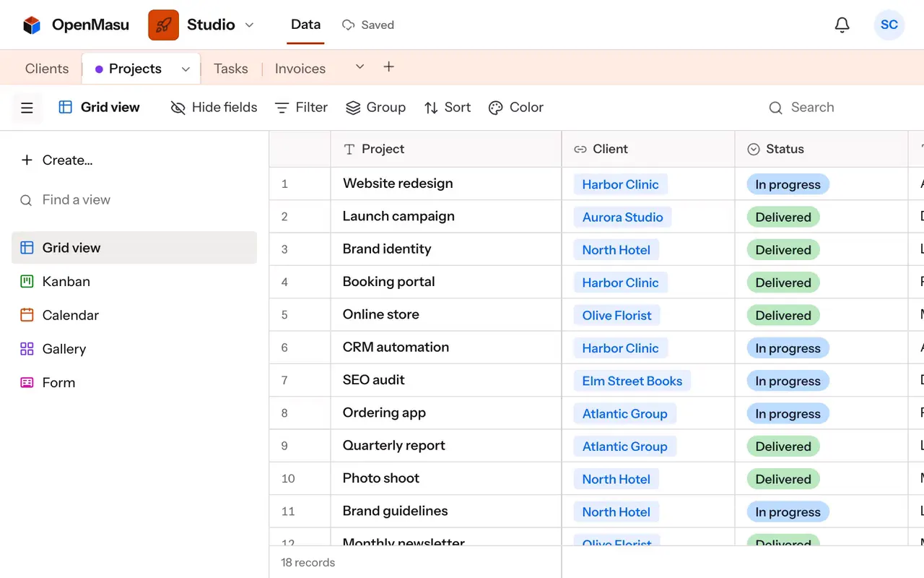Click the Quarterly report project cell
Image resolution: width=924 pixels, height=578 pixels.
pyautogui.click(x=446, y=446)
